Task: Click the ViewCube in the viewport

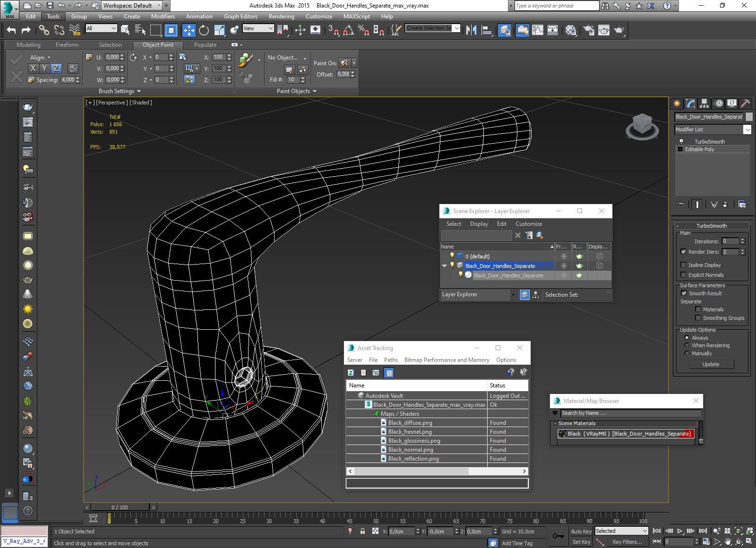Action: pyautogui.click(x=642, y=126)
